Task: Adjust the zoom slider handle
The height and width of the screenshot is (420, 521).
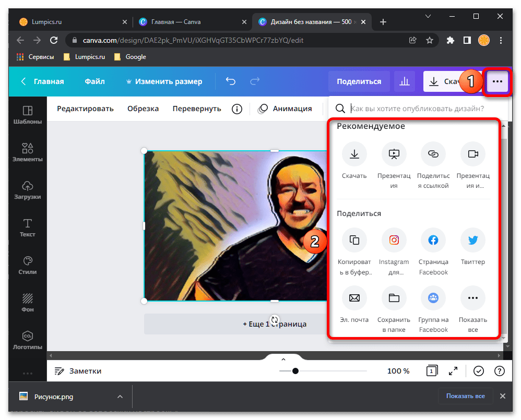Action: (x=295, y=371)
